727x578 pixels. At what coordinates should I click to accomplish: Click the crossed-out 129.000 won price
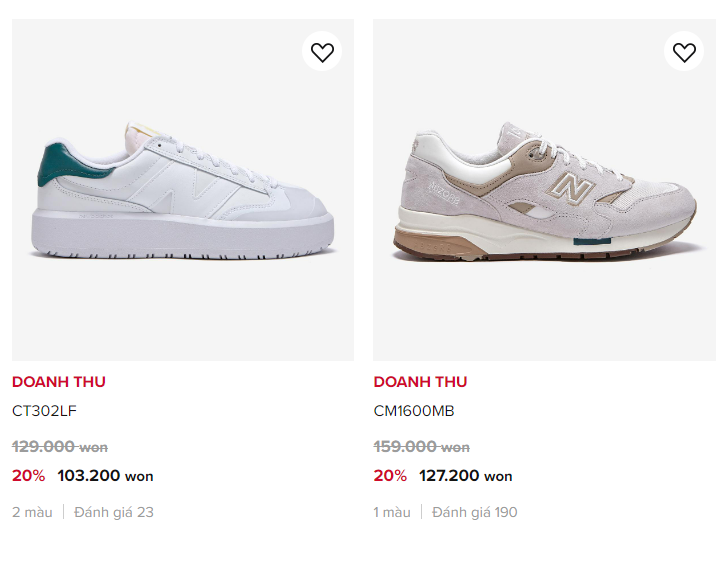(60, 447)
